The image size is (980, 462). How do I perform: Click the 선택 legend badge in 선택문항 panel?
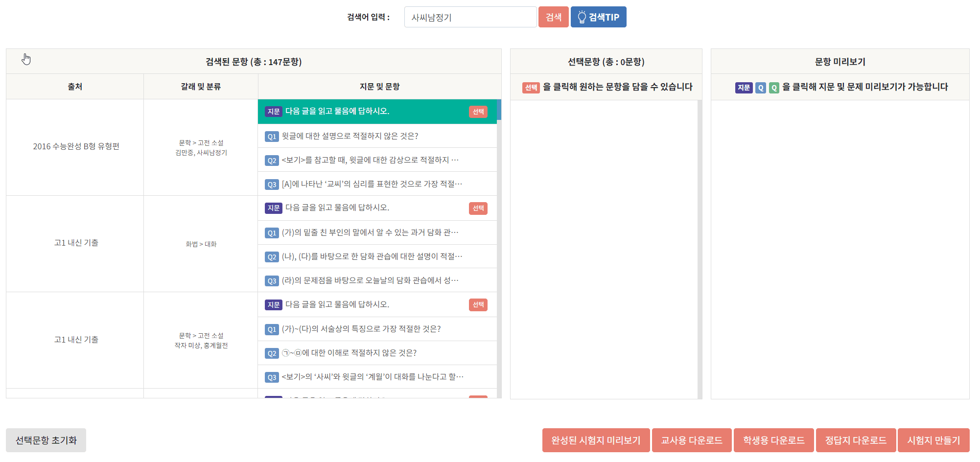pyautogui.click(x=531, y=88)
